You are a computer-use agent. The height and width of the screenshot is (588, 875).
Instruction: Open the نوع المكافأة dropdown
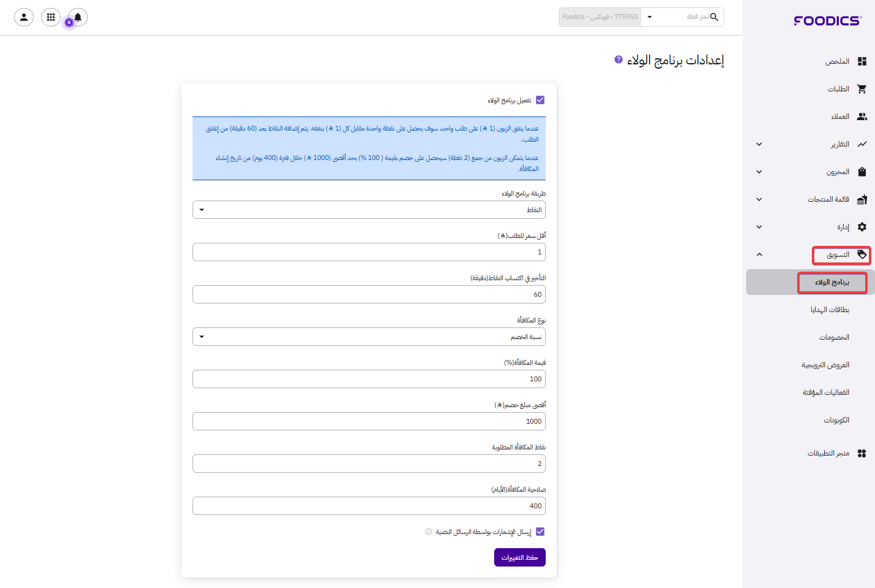click(369, 337)
